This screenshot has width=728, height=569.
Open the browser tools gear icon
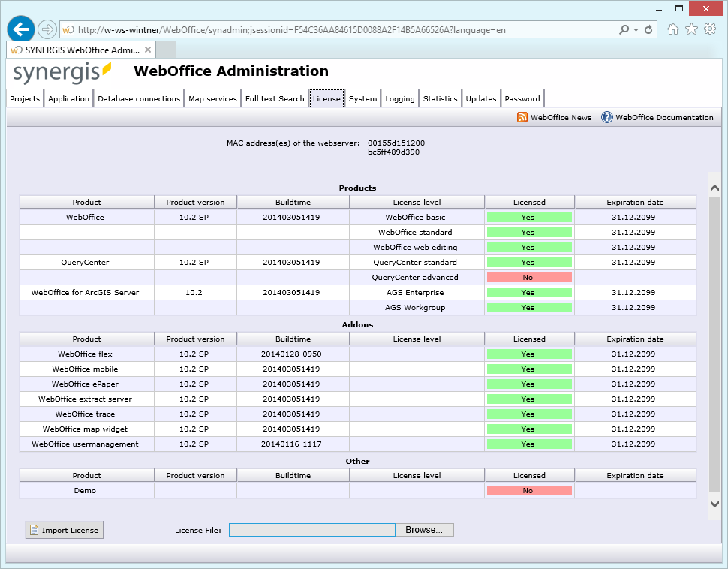(x=710, y=29)
